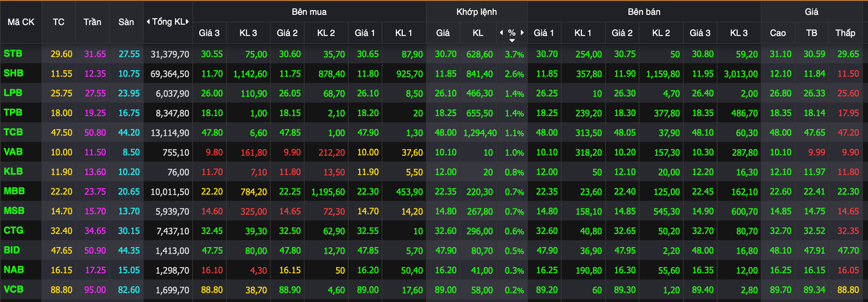The width and height of the screenshot is (868, 302).
Task: Click the Thấp low price header
Action: click(846, 33)
